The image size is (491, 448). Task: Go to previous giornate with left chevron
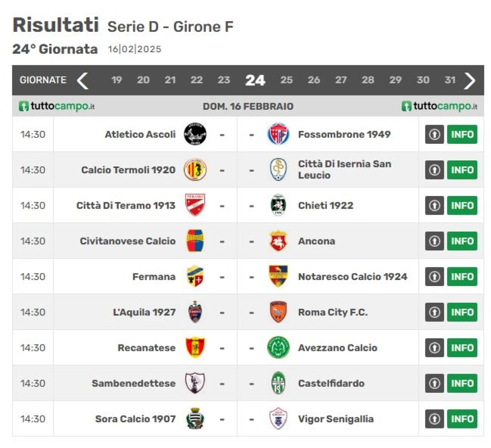[82, 80]
